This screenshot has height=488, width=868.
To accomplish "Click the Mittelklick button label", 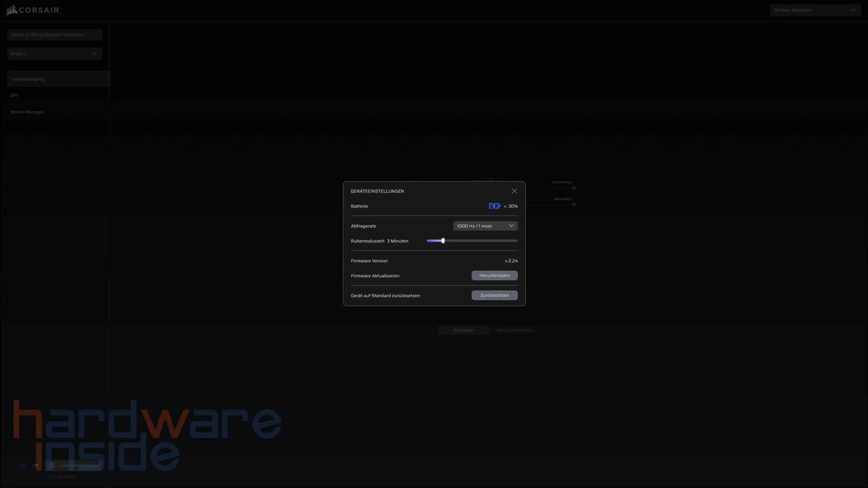I will tap(563, 199).
